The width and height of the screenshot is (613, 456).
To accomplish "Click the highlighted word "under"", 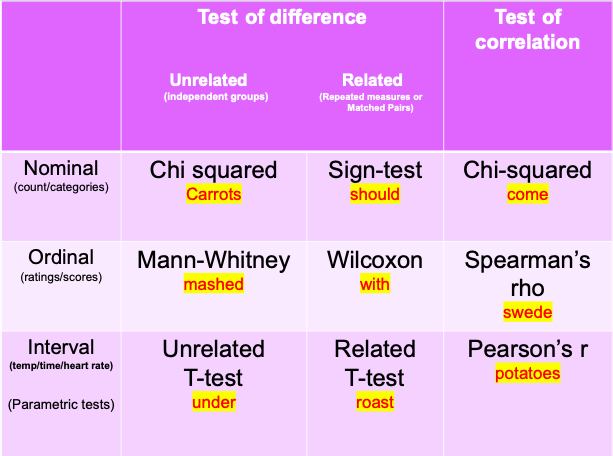I will coord(213,402).
